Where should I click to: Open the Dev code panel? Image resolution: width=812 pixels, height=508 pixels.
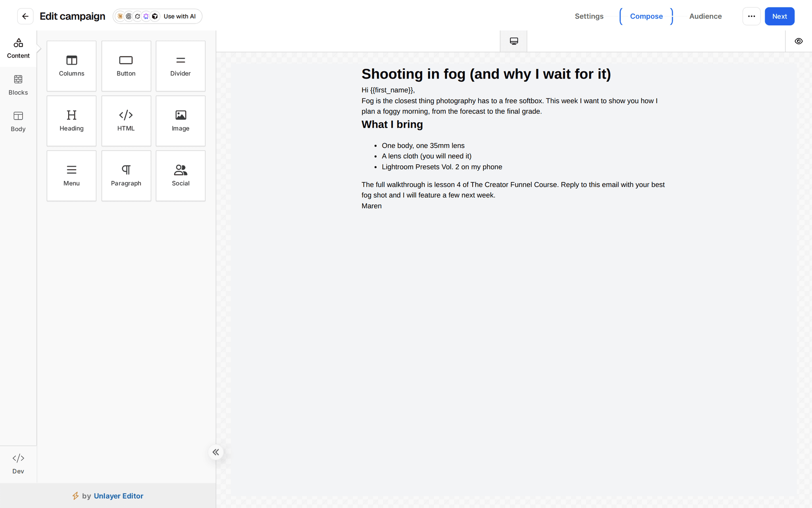18,464
